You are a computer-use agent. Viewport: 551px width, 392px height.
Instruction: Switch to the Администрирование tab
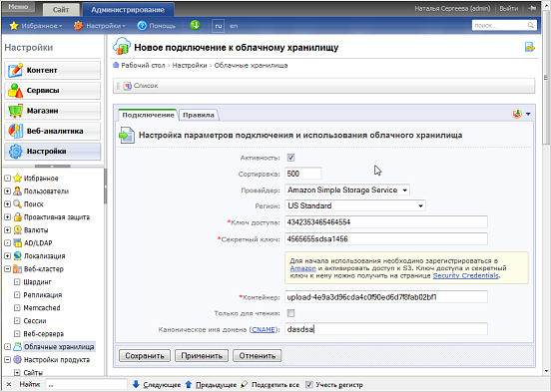pos(128,10)
